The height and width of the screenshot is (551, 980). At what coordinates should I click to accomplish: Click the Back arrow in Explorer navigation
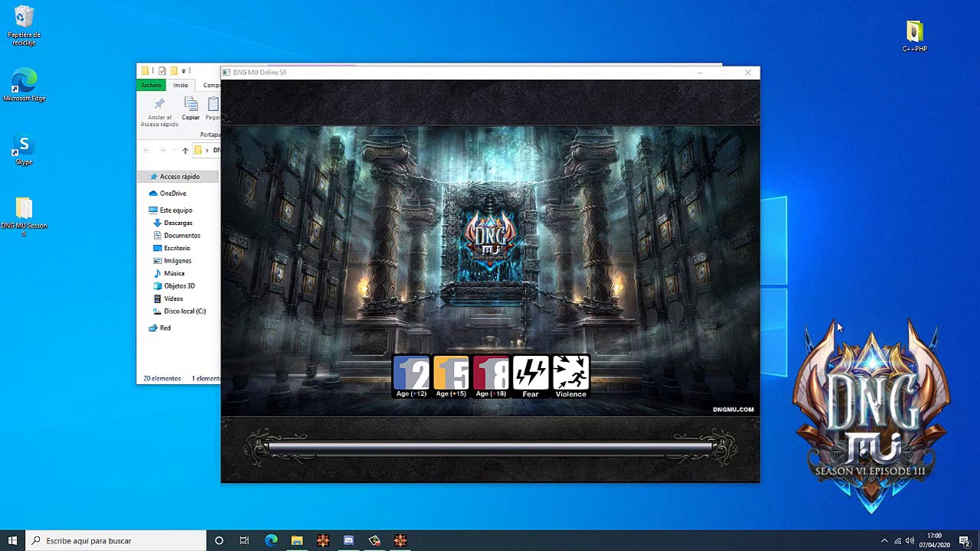147,151
